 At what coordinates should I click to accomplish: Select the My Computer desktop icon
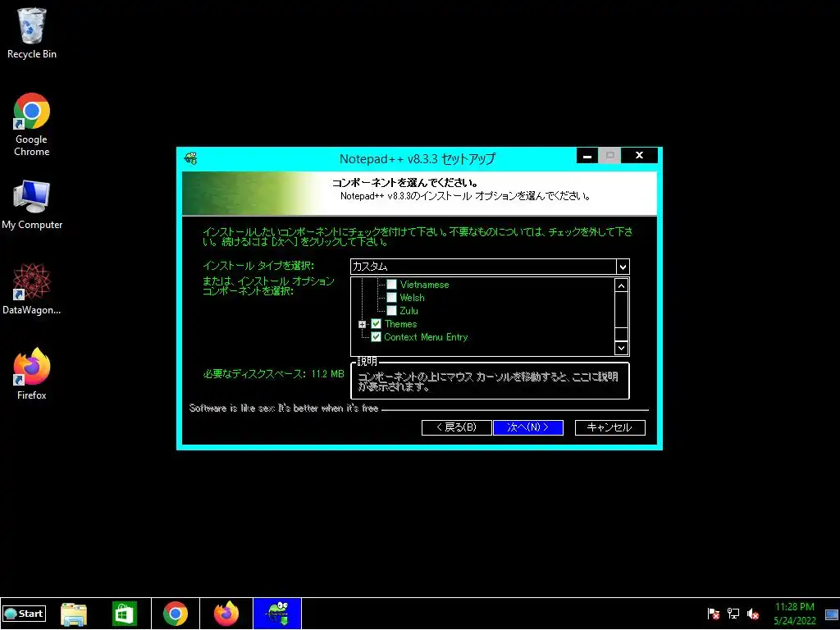tap(32, 204)
